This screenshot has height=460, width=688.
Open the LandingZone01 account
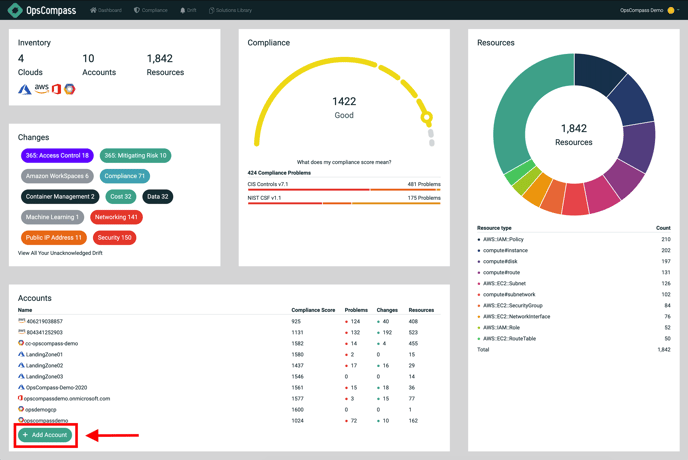tap(44, 354)
